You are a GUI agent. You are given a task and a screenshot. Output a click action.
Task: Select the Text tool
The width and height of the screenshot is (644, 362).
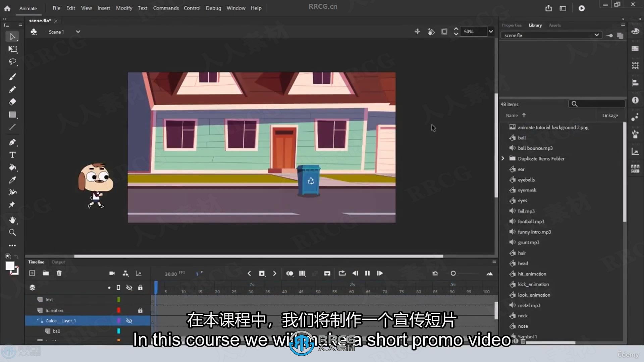click(x=12, y=155)
